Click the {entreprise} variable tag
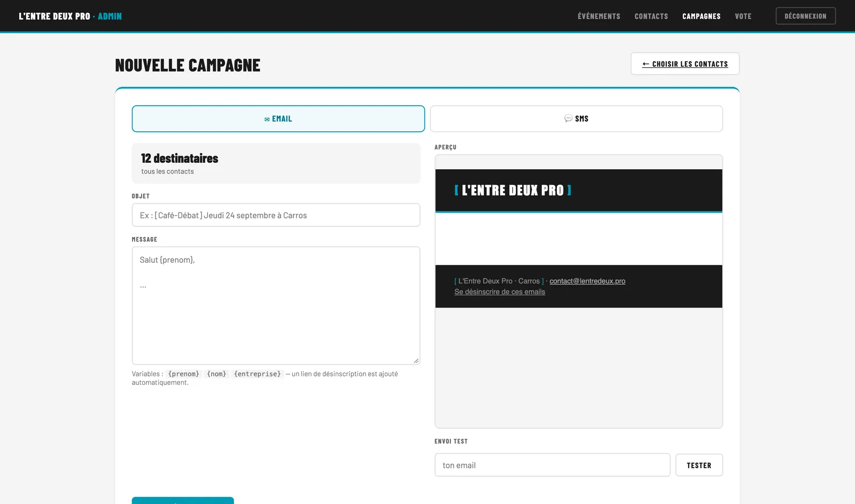This screenshot has width=855, height=504. pos(257,374)
